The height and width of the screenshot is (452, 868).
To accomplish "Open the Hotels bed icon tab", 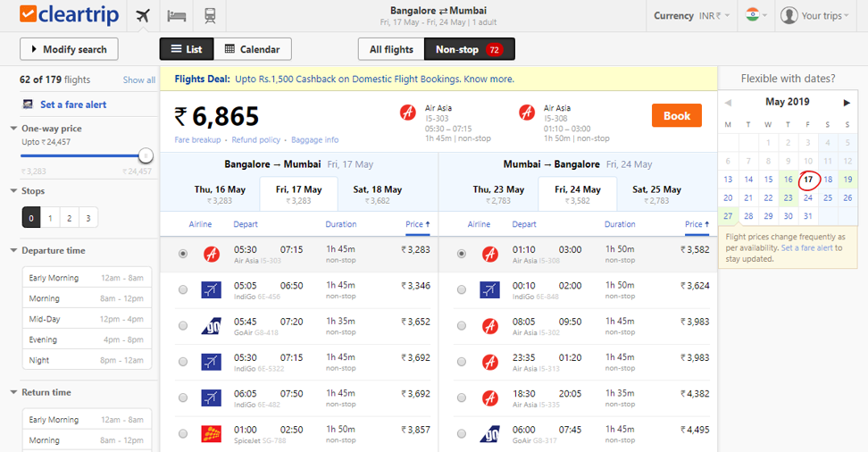I will click(177, 15).
